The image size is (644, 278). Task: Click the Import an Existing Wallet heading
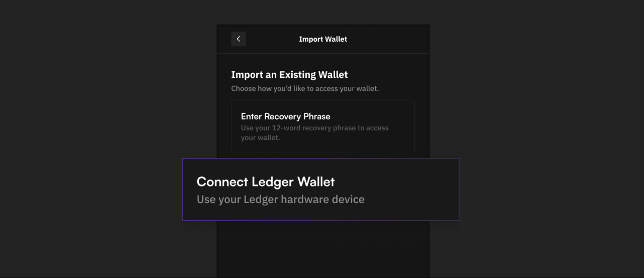[289, 74]
